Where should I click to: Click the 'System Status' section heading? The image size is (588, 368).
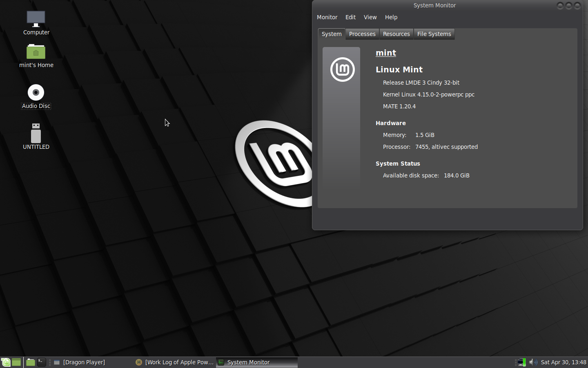click(398, 164)
